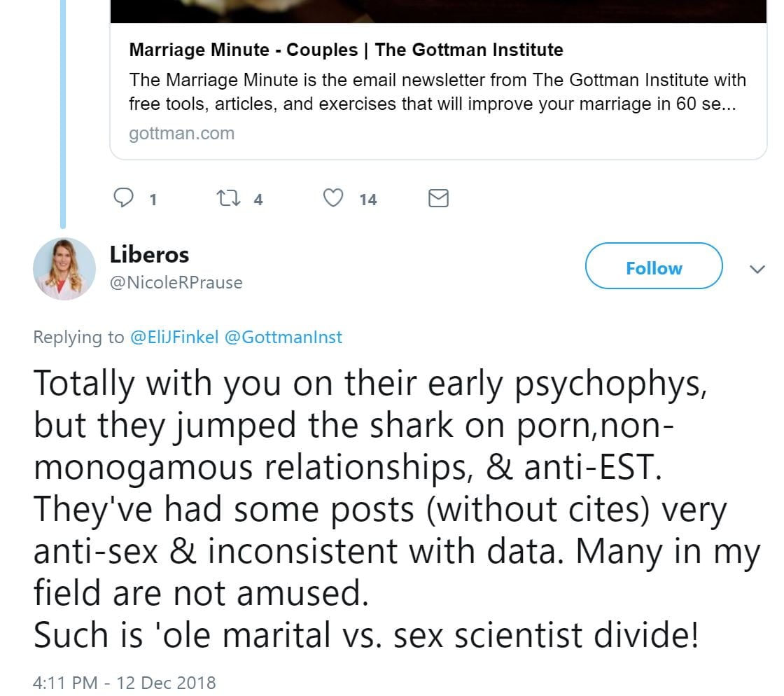Screen dimensions: 784x696
Task: Click the retweet count number 4
Action: click(258, 200)
